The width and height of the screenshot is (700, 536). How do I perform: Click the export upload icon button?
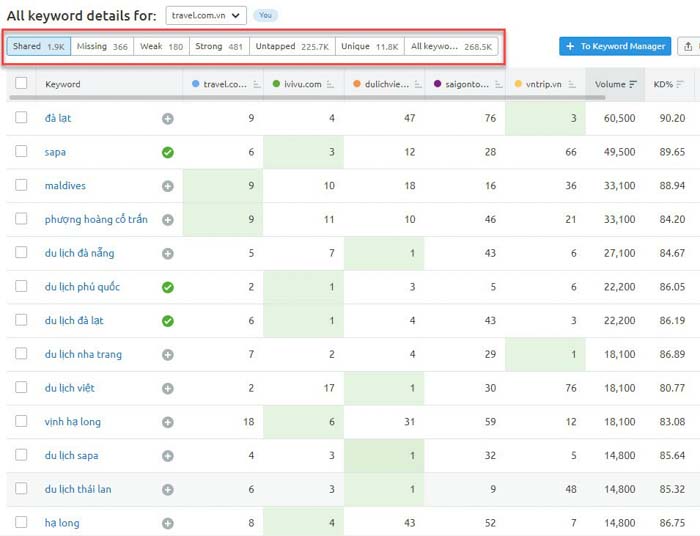click(688, 46)
